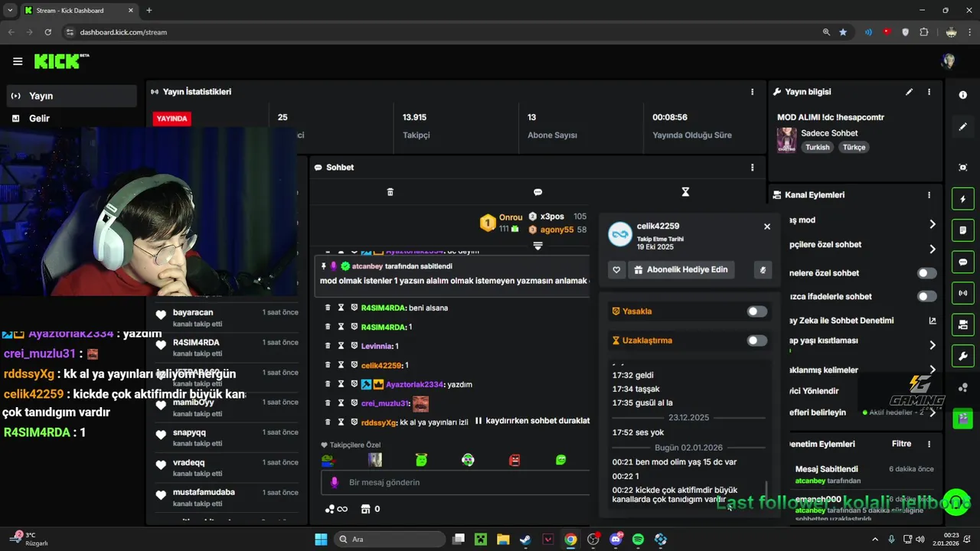
Task: Toggle the Uzaklaştırma timeout switch
Action: click(757, 341)
